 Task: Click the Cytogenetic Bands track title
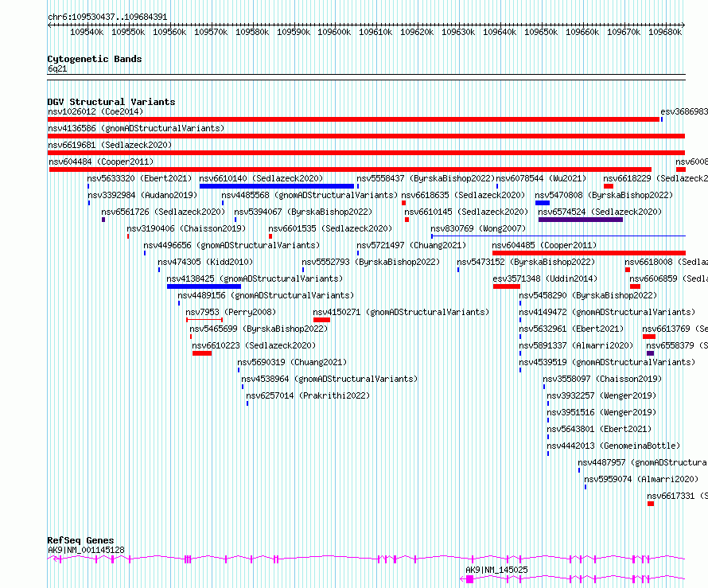point(95,59)
